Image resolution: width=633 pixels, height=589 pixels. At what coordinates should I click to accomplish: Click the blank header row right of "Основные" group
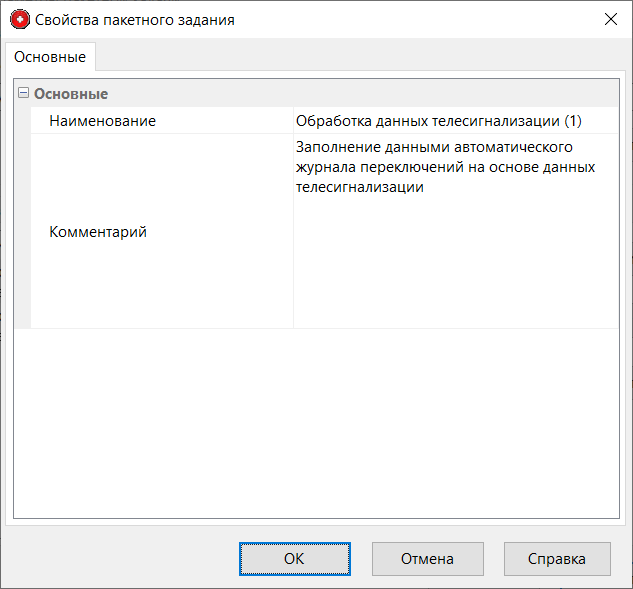pyautogui.click(x=400, y=94)
